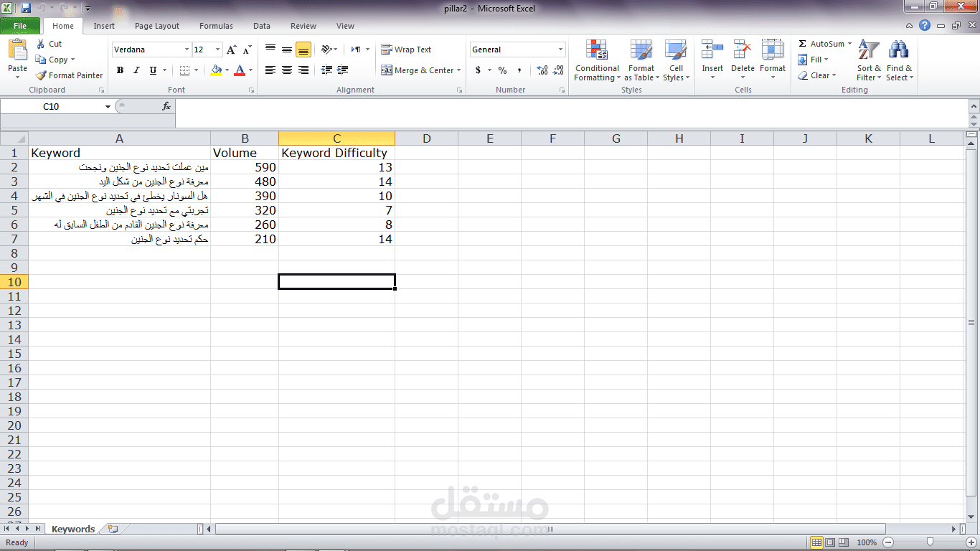Apply Fill Color bucket icon
The image size is (980, 551).
[x=216, y=70]
